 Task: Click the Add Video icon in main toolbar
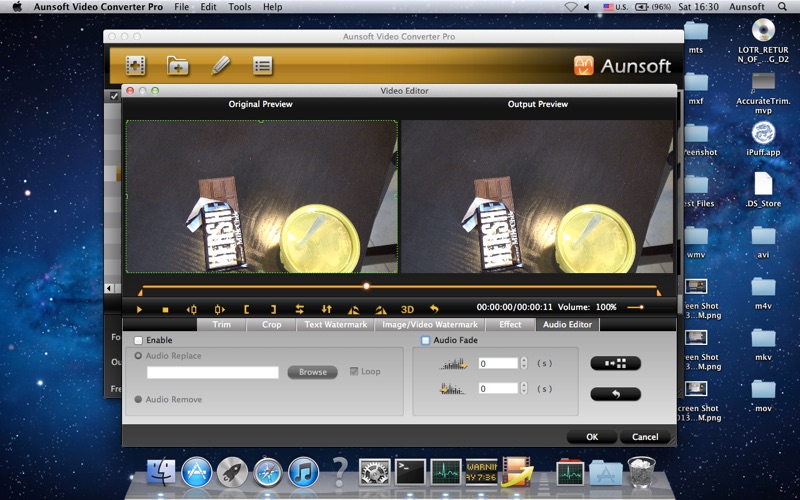[135, 66]
